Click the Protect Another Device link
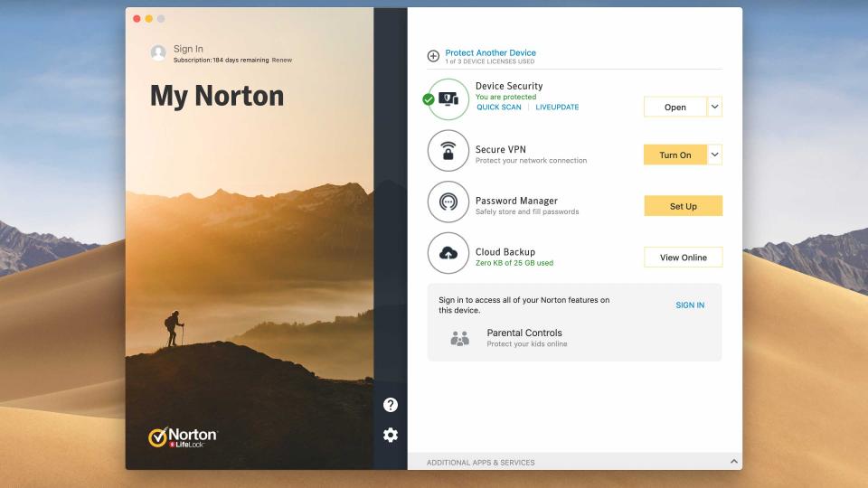 [490, 52]
